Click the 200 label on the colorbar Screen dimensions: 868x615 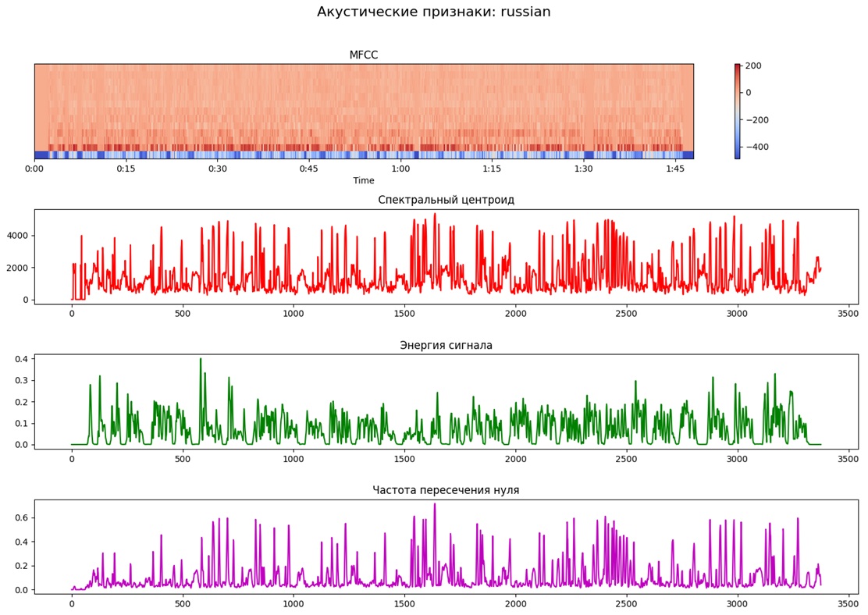[x=755, y=66]
